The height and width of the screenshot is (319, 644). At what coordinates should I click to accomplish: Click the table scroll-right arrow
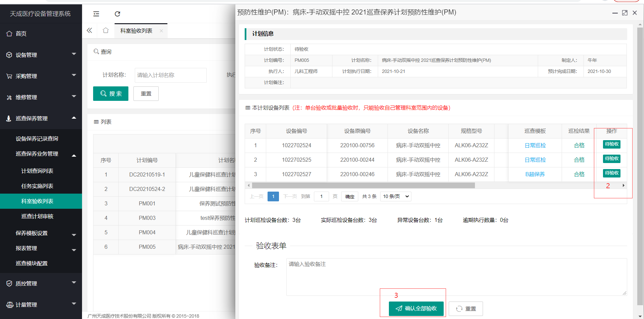pos(623,186)
